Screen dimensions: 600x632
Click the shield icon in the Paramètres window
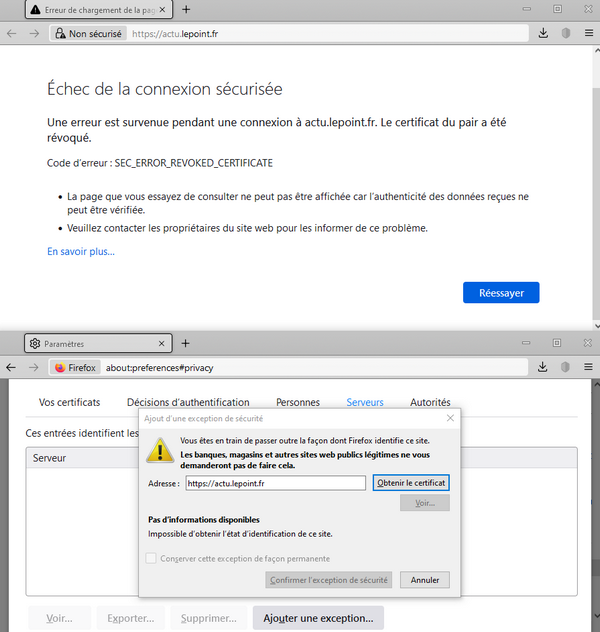(565, 367)
